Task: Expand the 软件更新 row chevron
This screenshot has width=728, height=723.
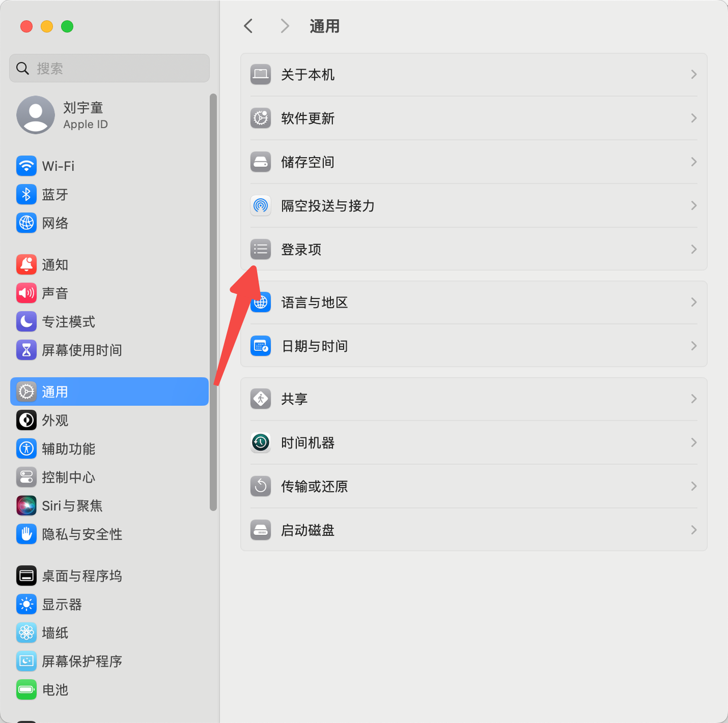Action: pyautogui.click(x=694, y=118)
